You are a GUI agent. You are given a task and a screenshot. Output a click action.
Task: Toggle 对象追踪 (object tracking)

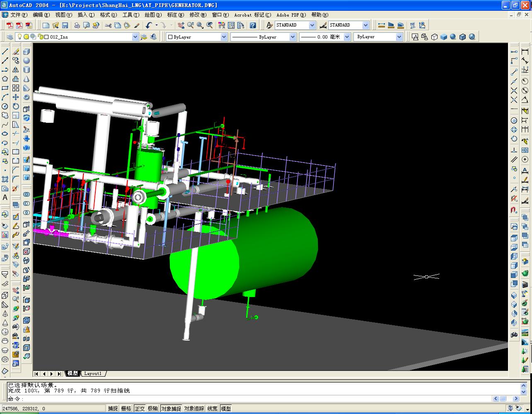click(194, 409)
